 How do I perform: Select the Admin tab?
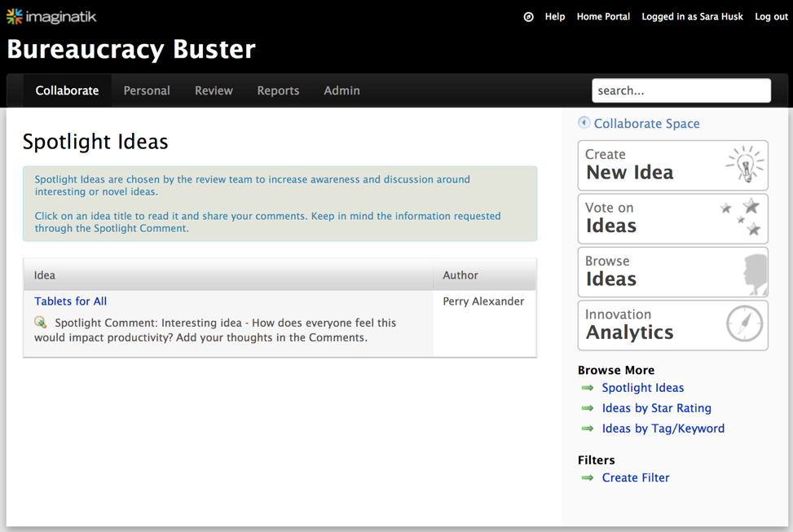click(341, 90)
